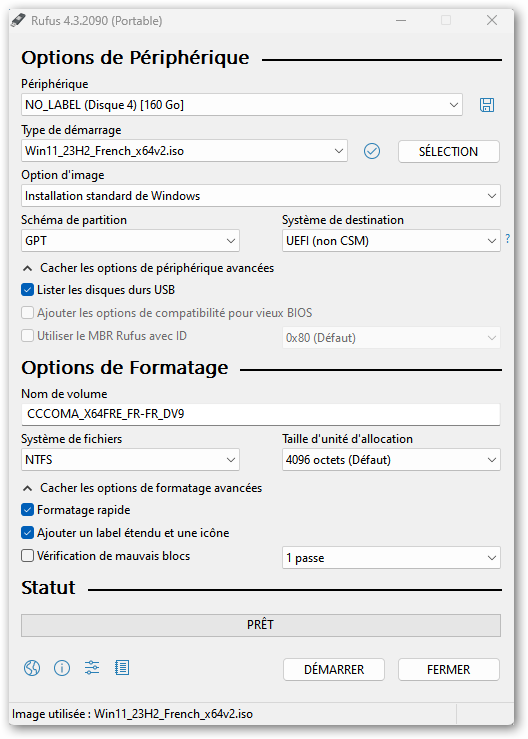
Task: Enable Vérification de mauvais blocs
Action: point(27,556)
